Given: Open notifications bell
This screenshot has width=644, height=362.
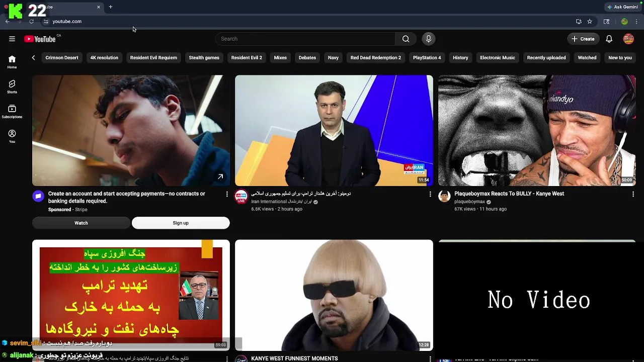Looking at the screenshot, I should (609, 39).
